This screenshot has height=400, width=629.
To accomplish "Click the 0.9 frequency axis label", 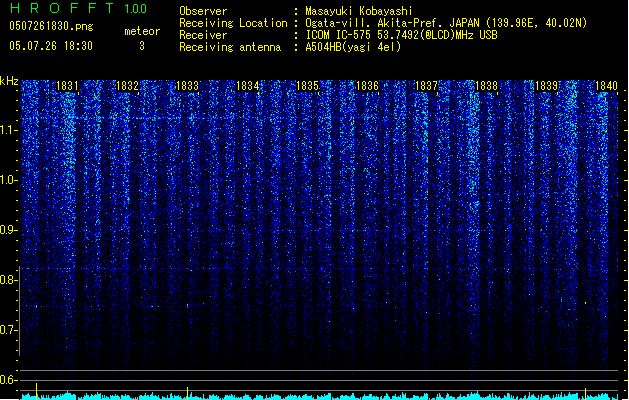I will coord(8,230).
